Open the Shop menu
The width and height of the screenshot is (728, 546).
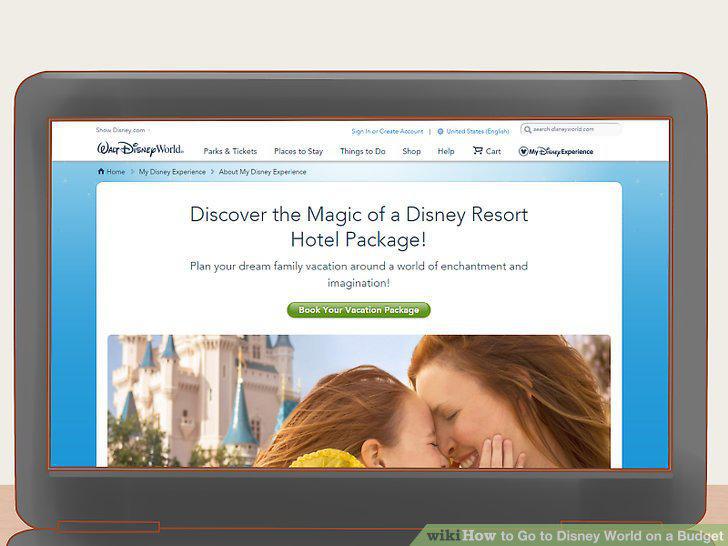(x=411, y=151)
